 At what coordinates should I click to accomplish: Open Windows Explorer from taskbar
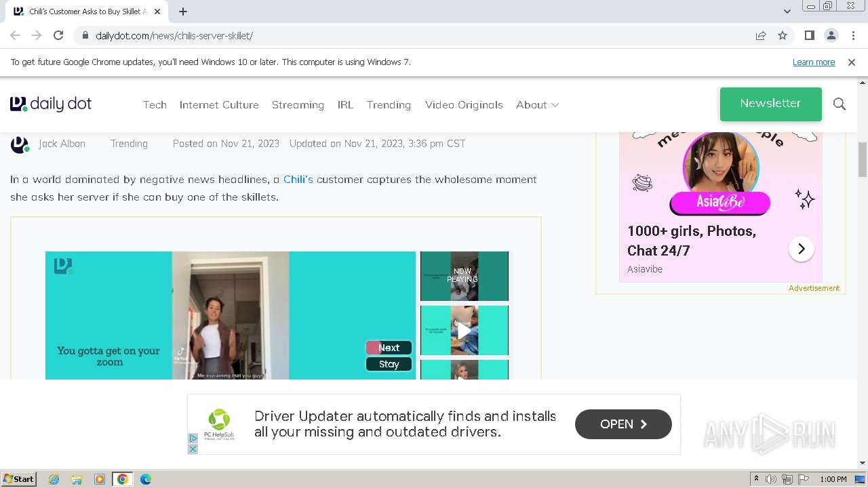pos(77,479)
